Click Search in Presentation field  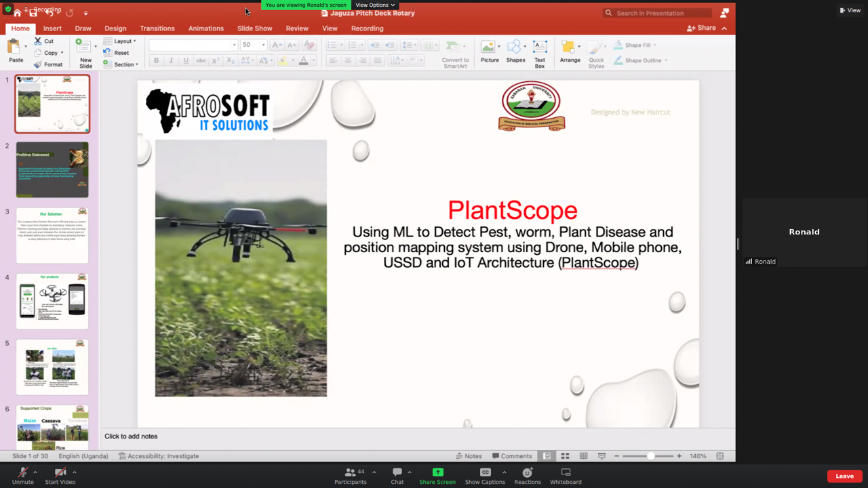click(x=657, y=13)
